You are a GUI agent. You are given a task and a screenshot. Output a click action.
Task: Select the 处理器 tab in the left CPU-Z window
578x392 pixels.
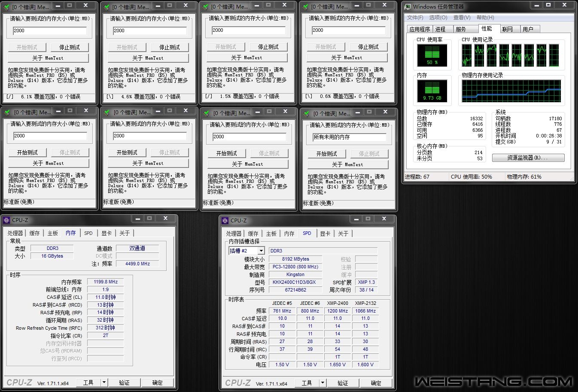pyautogui.click(x=15, y=233)
